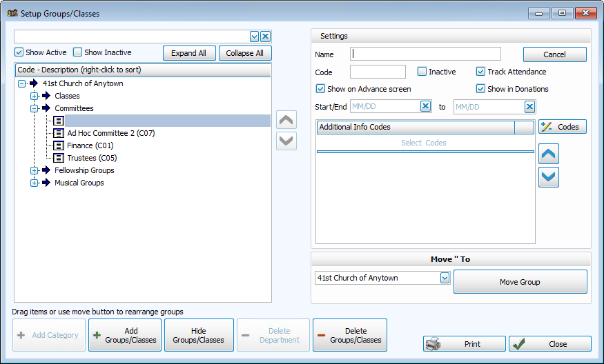The width and height of the screenshot is (604, 364).
Task: Open the Codes button with wand icon
Action: point(563,127)
